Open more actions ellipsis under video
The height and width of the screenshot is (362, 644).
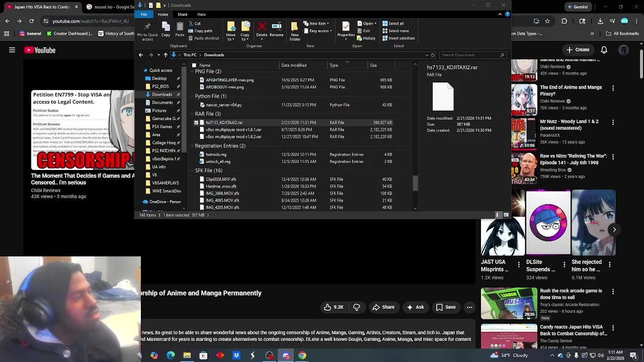pyautogui.click(x=469, y=307)
